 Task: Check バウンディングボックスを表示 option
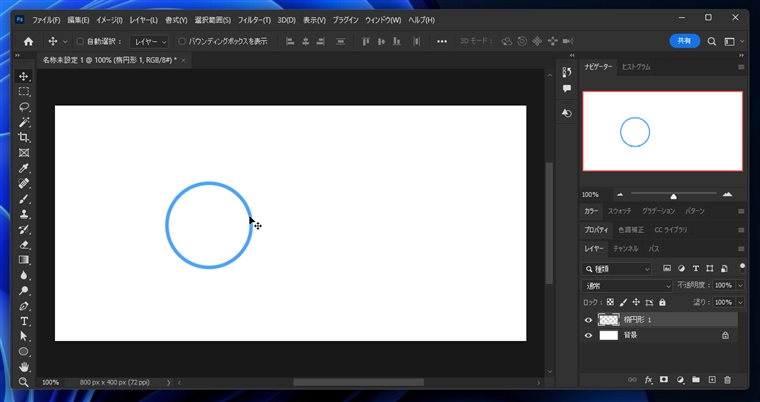pyautogui.click(x=181, y=42)
